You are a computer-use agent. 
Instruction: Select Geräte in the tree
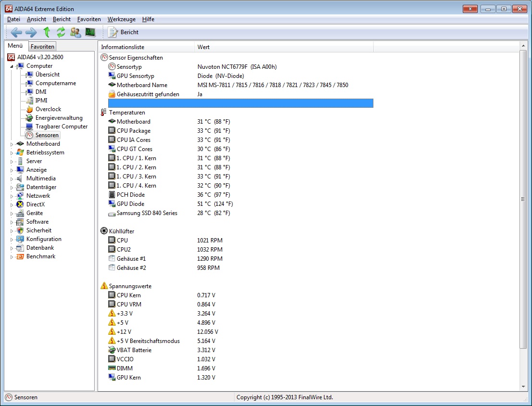pos(35,213)
